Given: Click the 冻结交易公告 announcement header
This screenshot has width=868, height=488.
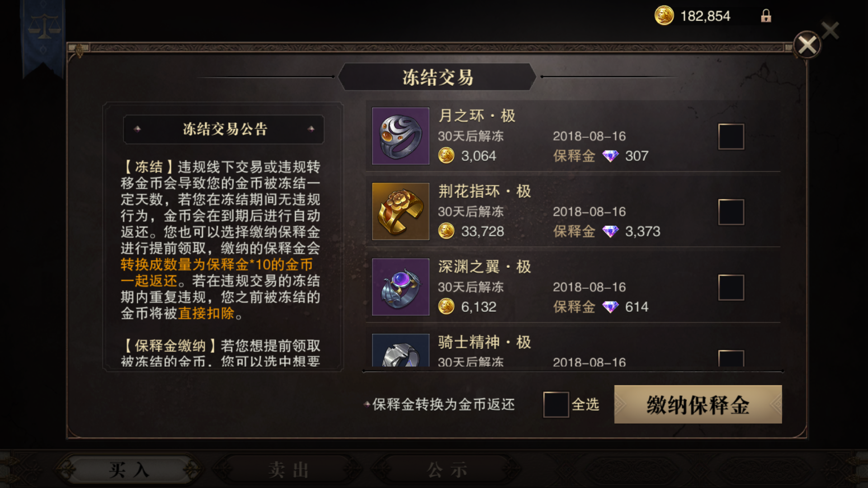Looking at the screenshot, I should tap(224, 129).
